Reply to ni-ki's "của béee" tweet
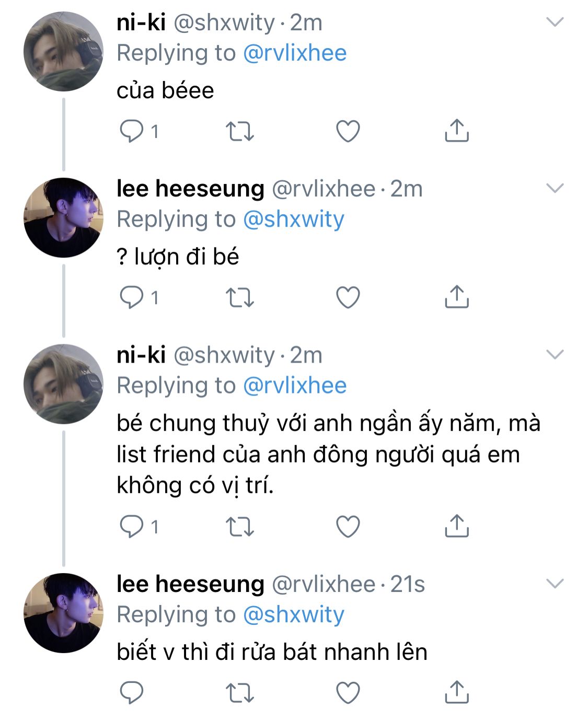 132,131
